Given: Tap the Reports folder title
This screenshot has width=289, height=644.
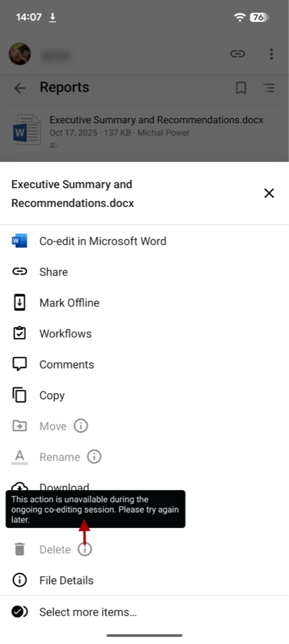Looking at the screenshot, I should point(64,87).
